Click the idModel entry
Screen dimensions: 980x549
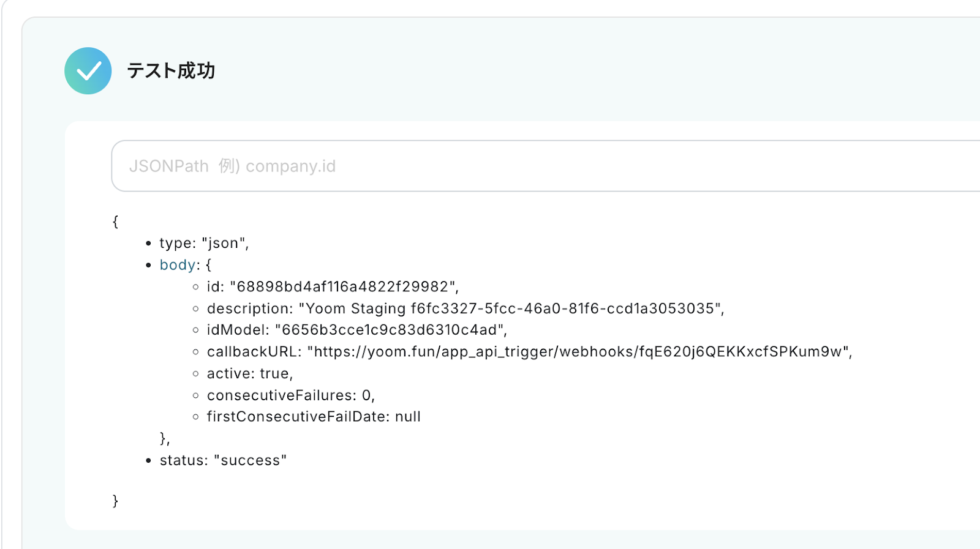pos(356,331)
